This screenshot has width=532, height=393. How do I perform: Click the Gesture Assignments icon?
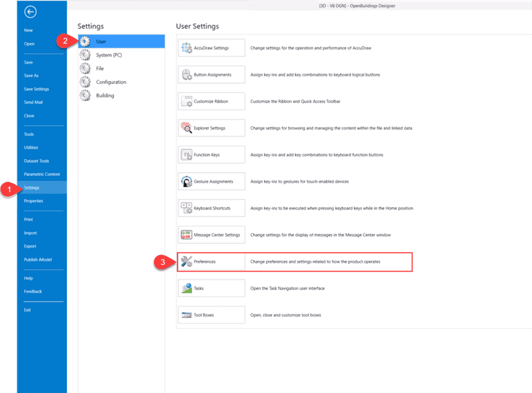[186, 181]
